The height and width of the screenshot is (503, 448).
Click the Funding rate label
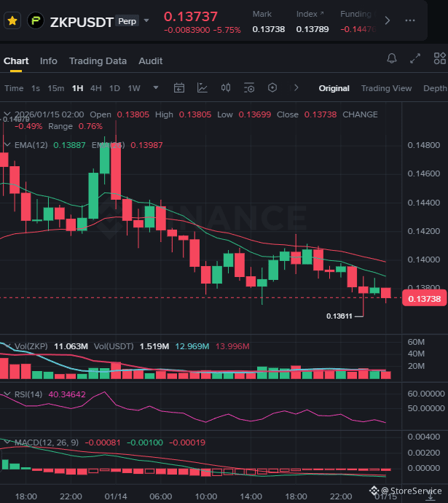[355, 14]
